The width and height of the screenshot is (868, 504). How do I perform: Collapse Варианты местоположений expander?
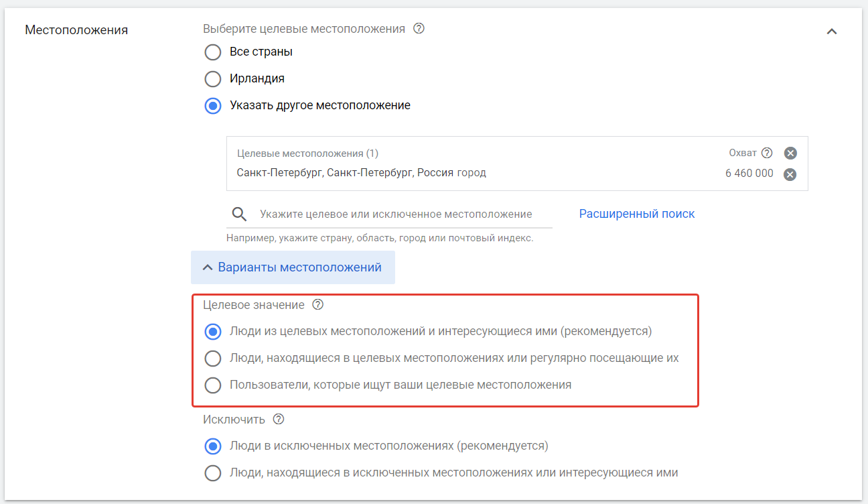(x=293, y=267)
